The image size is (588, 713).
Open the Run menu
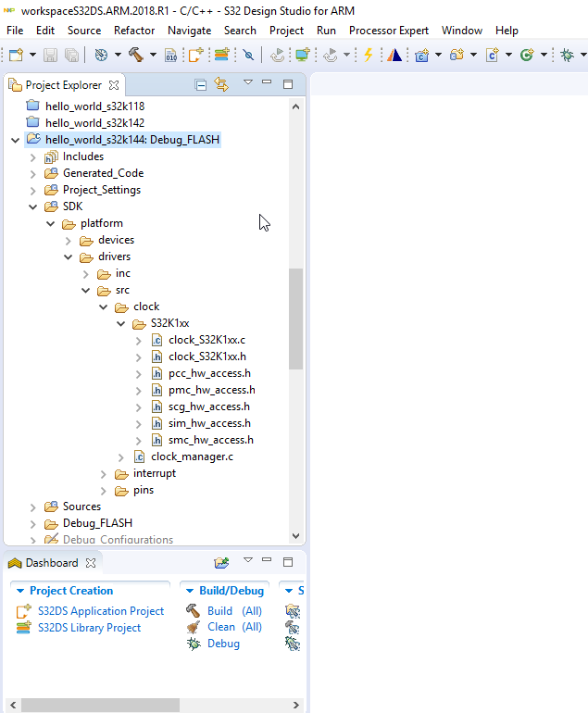point(326,31)
